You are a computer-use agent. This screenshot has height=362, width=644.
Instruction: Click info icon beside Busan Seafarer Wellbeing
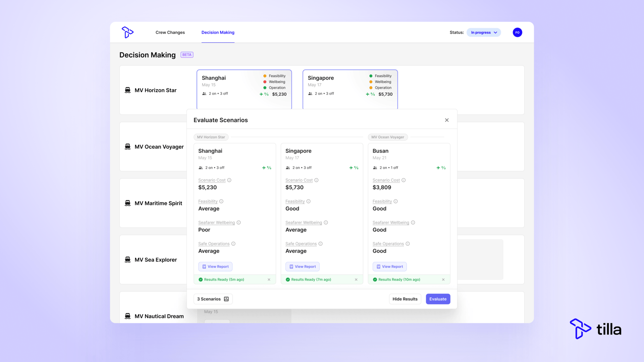(413, 223)
